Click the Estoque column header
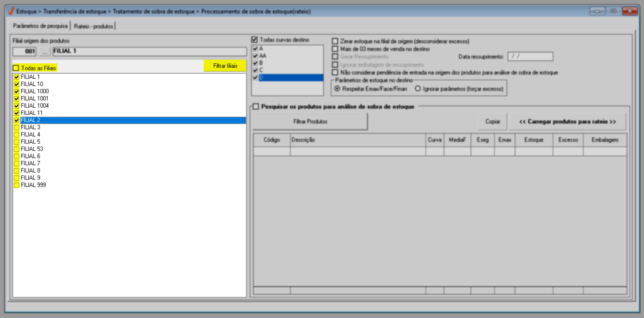Viewport: 644px width, 318px height. 534,140
